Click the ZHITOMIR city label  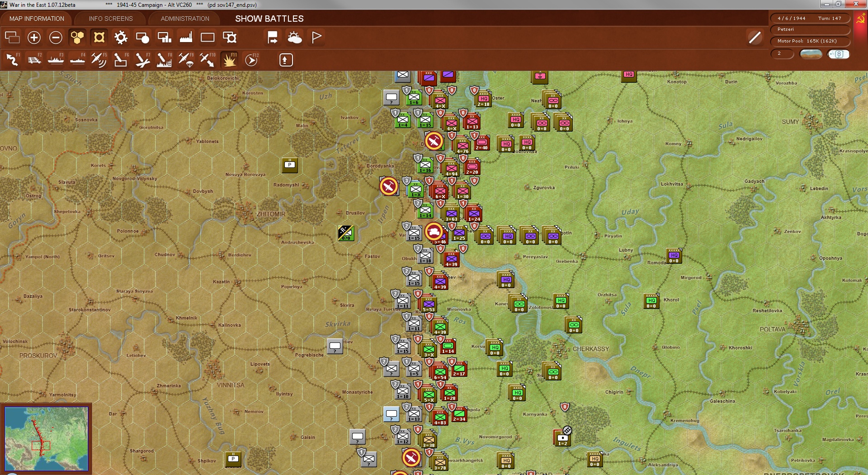coord(271,214)
